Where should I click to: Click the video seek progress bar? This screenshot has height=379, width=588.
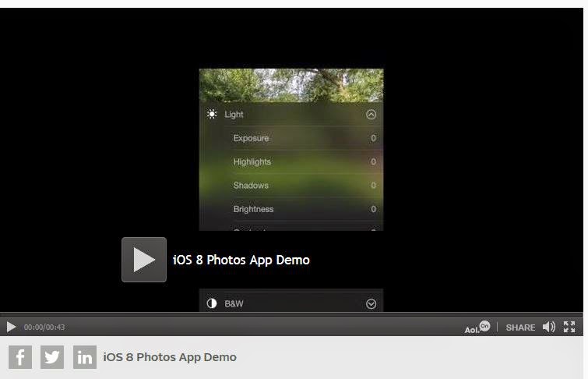[x=291, y=315]
